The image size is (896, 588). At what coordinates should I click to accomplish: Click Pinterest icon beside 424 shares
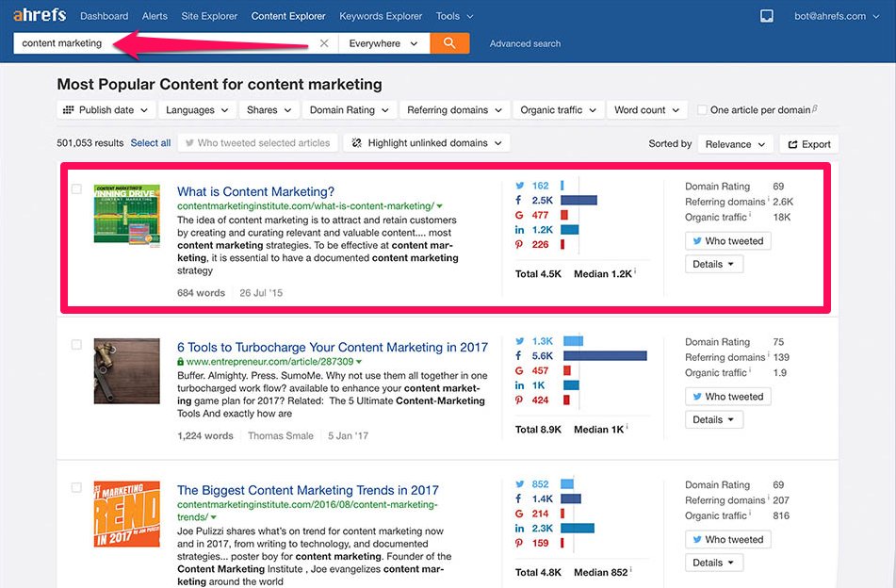(x=519, y=400)
